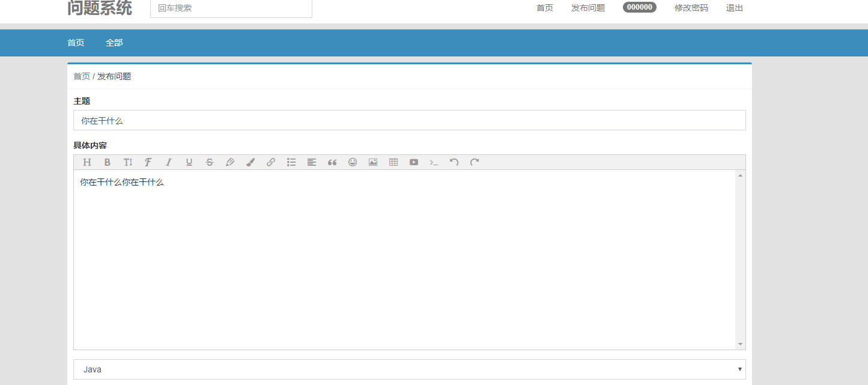
Task: Toggle italic formatting
Action: pyautogui.click(x=169, y=162)
